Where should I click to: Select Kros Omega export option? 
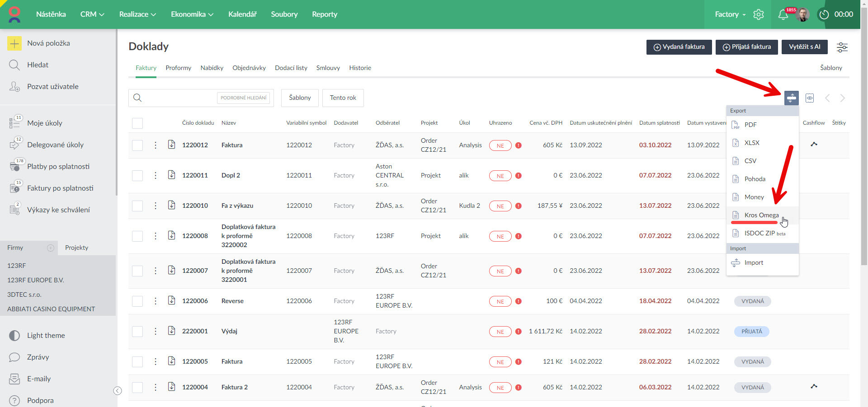pos(761,215)
